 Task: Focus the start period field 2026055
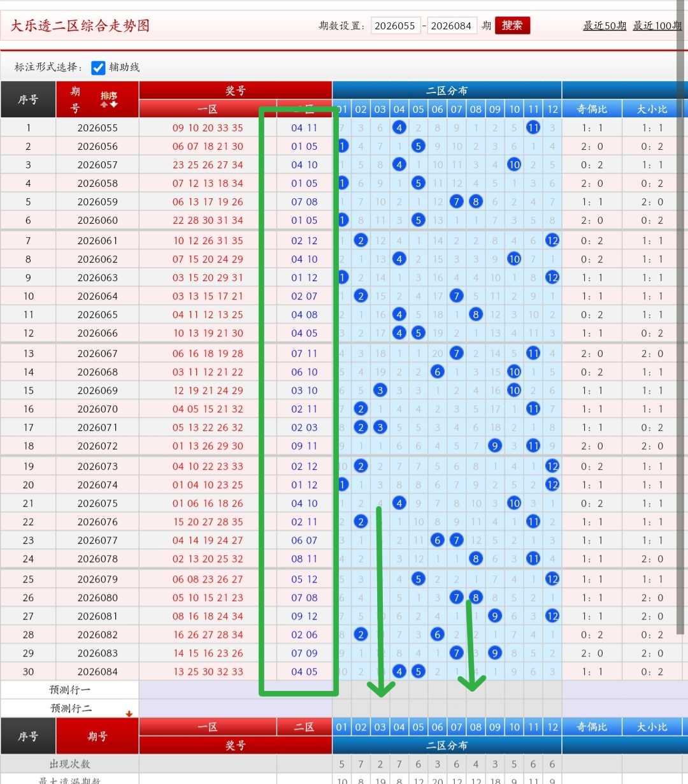point(395,25)
